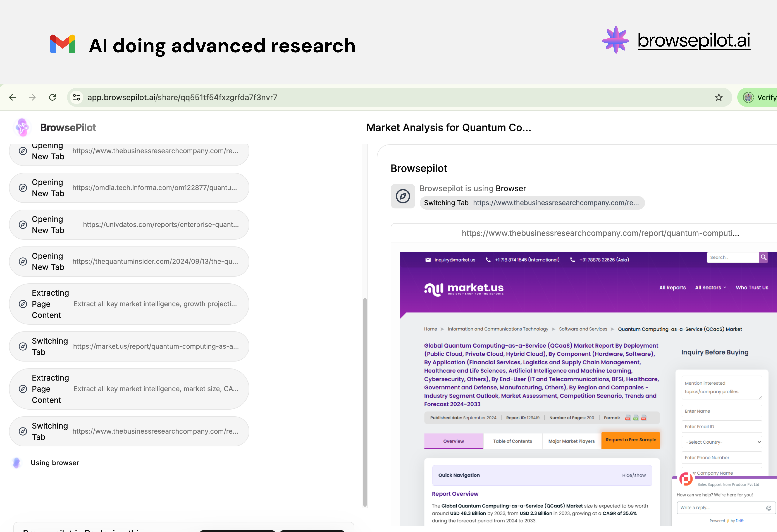This screenshot has height=532, width=777.
Task: Select last Switching Tab thebusinessresearchcompany step
Action: [129, 431]
